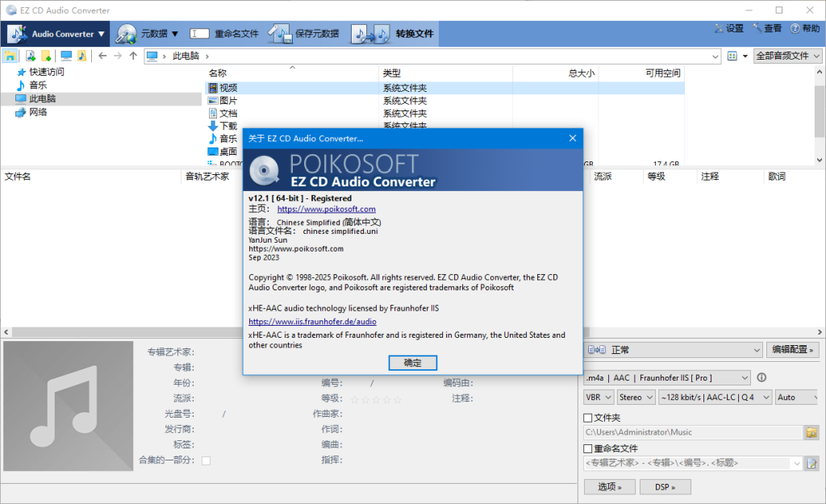The image size is (826, 504).
Task: Open the view layout dropdown arrow
Action: coord(745,56)
